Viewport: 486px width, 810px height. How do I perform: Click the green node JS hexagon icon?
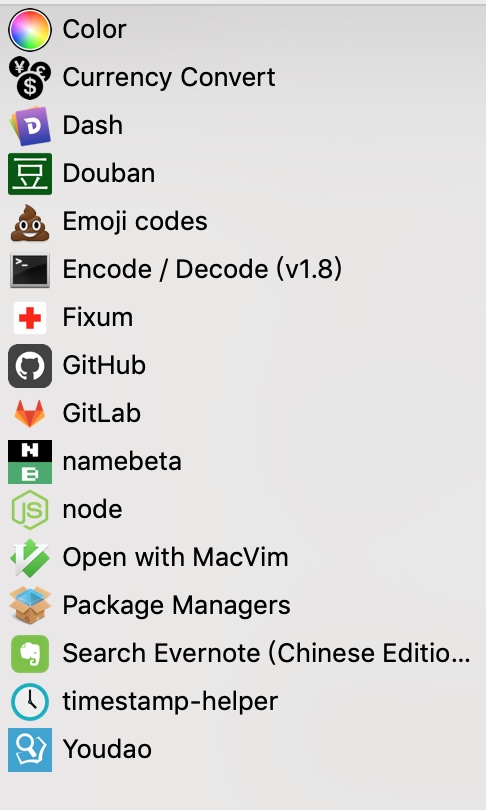click(30, 510)
